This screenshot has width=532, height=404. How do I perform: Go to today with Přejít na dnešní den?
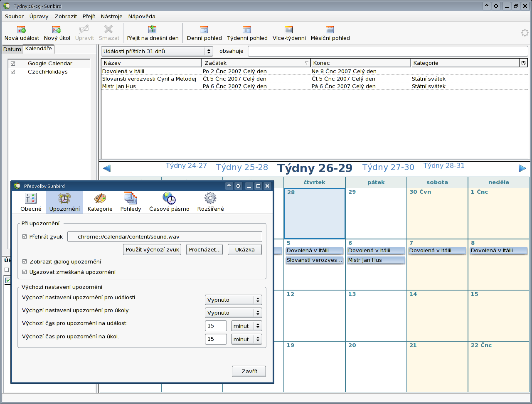(153, 30)
